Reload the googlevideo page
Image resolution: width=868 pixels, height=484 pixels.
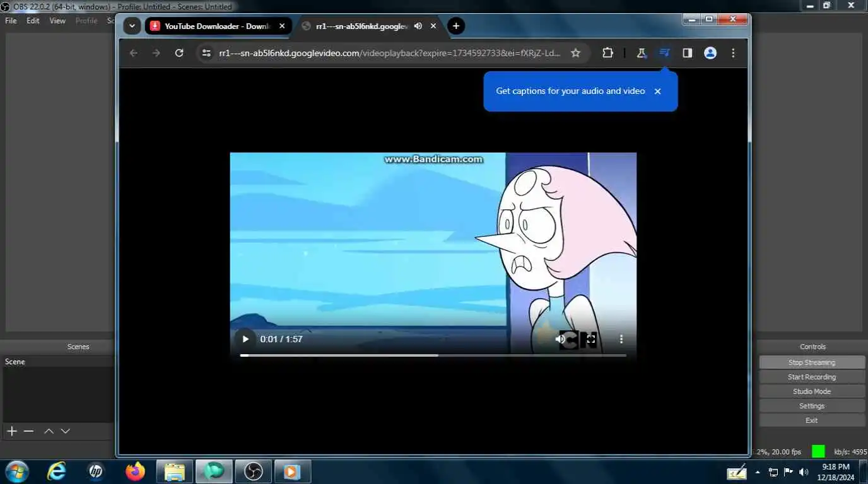click(x=179, y=53)
